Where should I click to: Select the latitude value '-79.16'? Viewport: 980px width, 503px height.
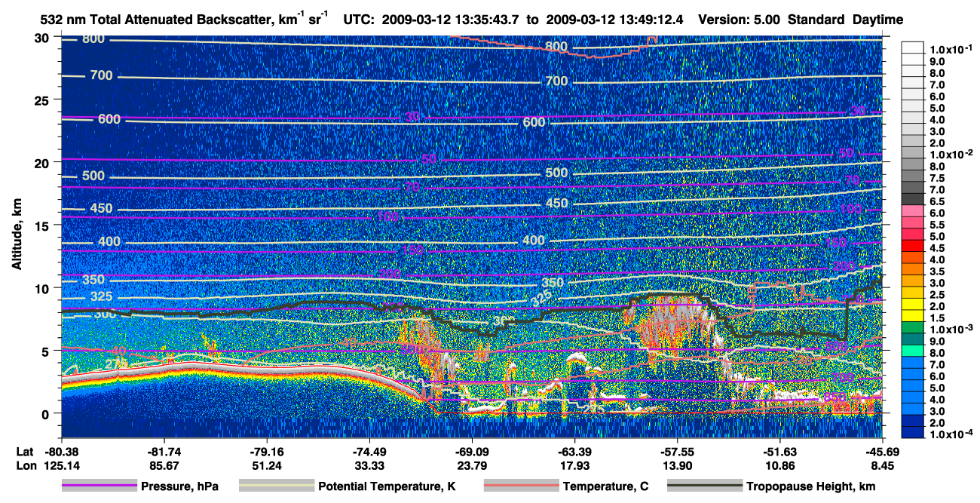tap(267, 452)
